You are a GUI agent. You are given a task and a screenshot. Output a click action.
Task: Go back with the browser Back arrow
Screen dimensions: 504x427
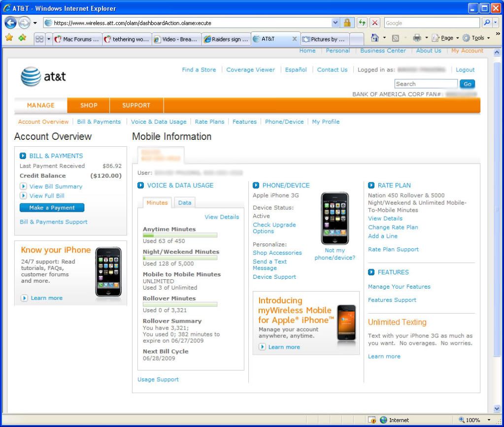click(11, 23)
